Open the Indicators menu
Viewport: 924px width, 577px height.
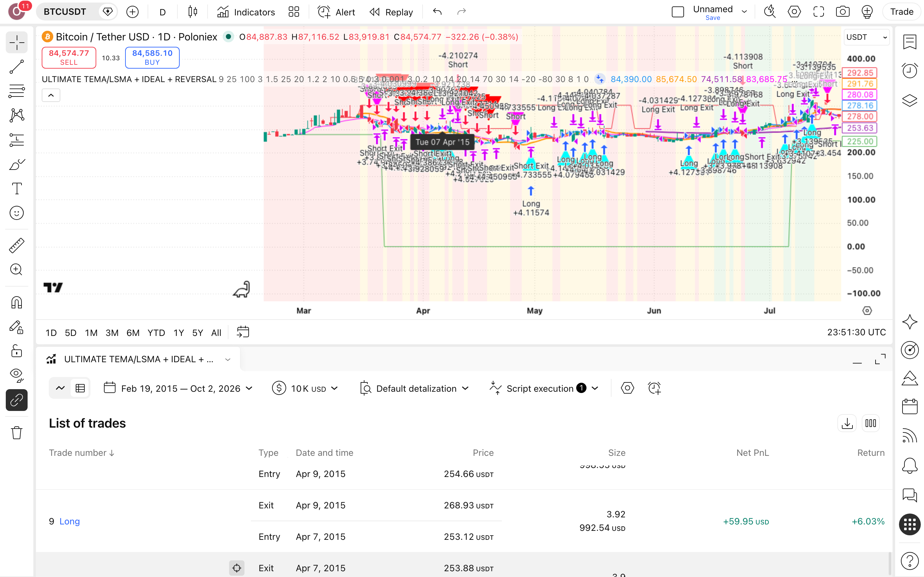point(246,12)
